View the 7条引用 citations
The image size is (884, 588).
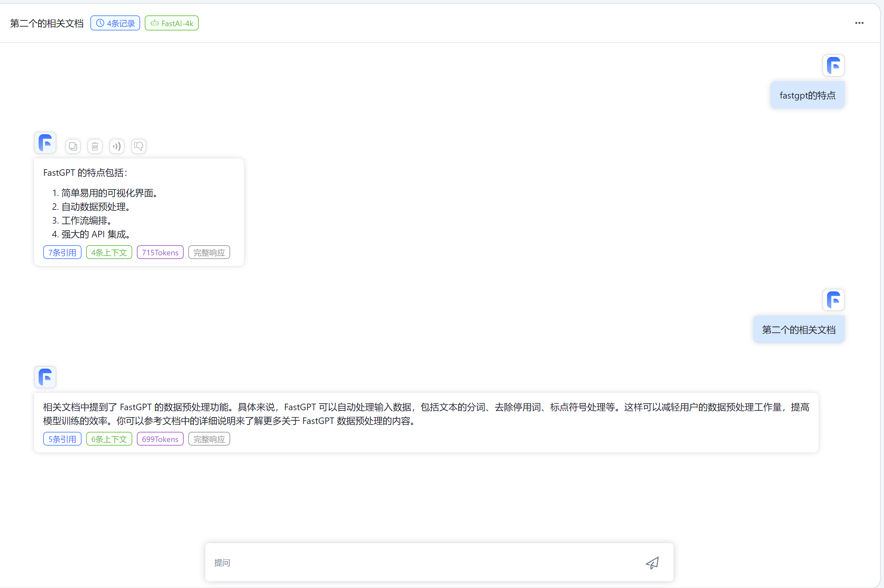point(62,252)
